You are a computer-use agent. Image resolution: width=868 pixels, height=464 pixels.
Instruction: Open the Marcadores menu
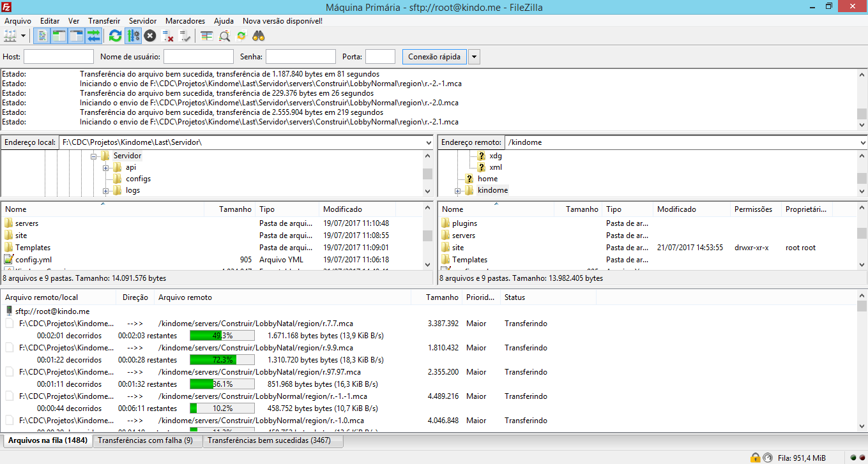click(185, 21)
